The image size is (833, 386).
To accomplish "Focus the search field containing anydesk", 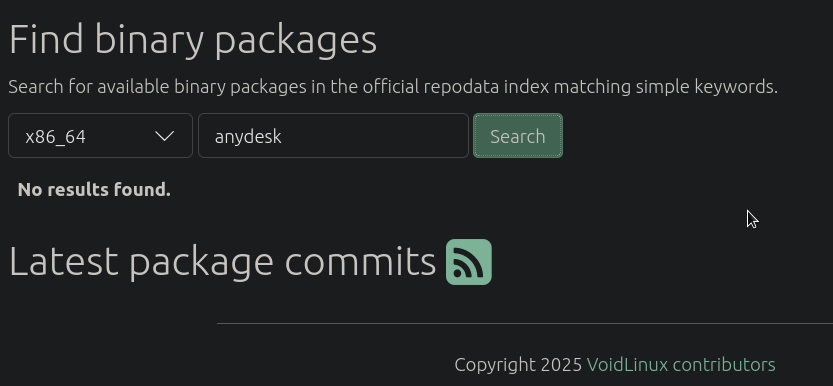I will tap(334, 135).
